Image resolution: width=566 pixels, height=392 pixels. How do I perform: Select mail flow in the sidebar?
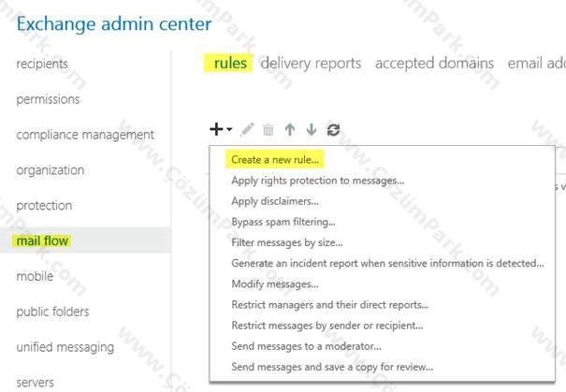coord(42,240)
